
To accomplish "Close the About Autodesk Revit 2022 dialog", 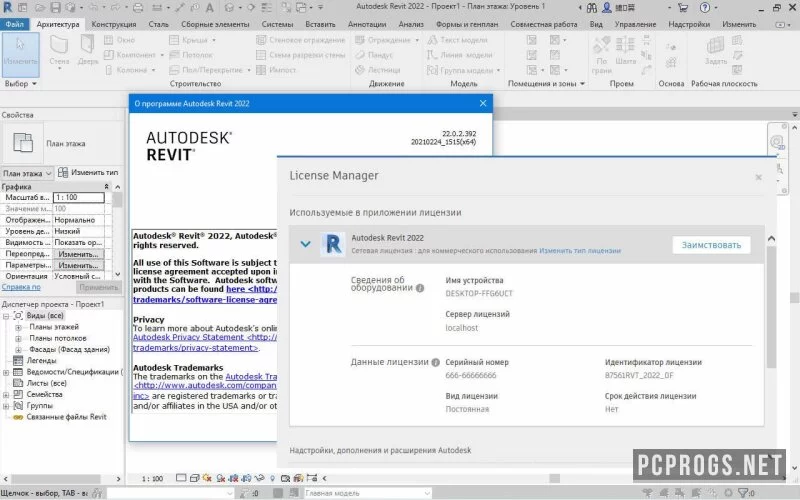I will point(483,103).
